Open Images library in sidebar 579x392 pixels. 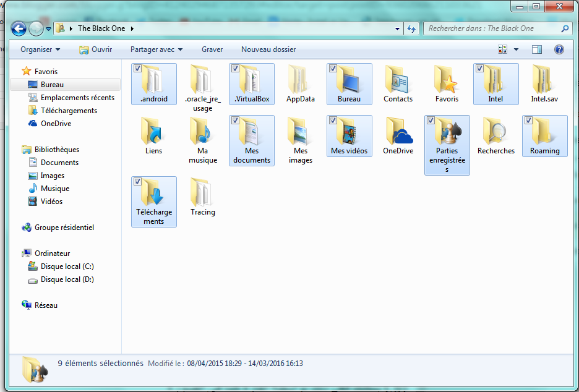tap(46, 176)
